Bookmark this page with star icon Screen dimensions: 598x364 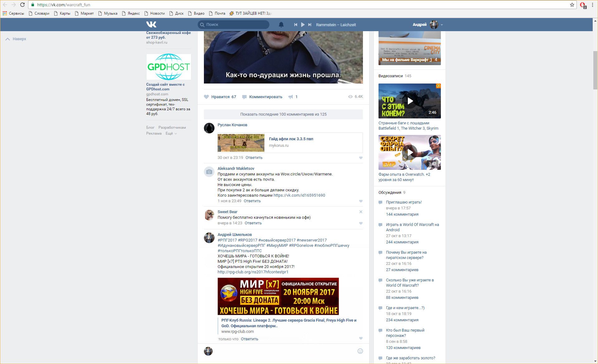(x=572, y=5)
